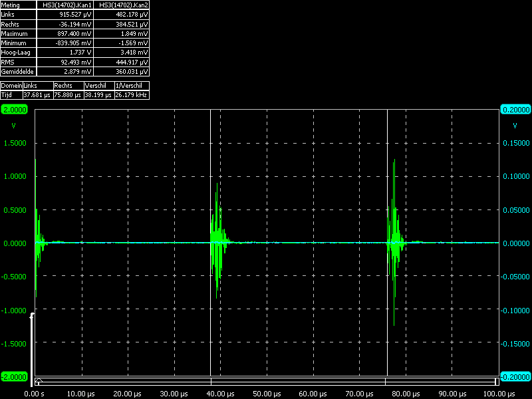
Task: Click the Verschil value 38.199 µs
Action: point(98,95)
